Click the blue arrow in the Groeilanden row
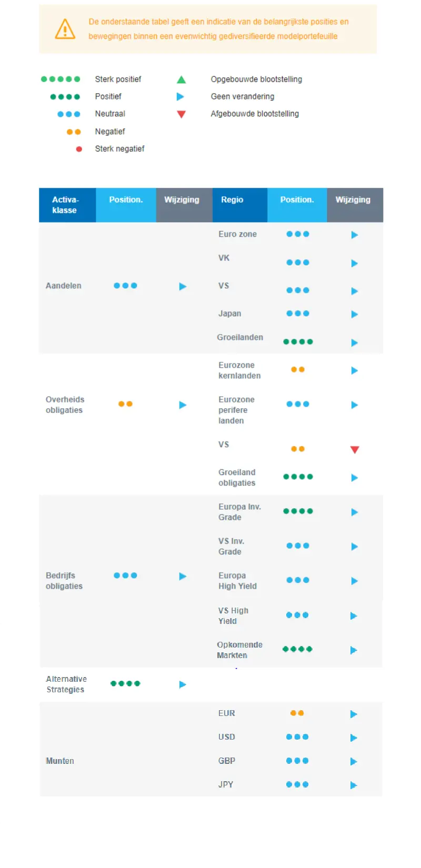421x868 pixels. pos(354,342)
